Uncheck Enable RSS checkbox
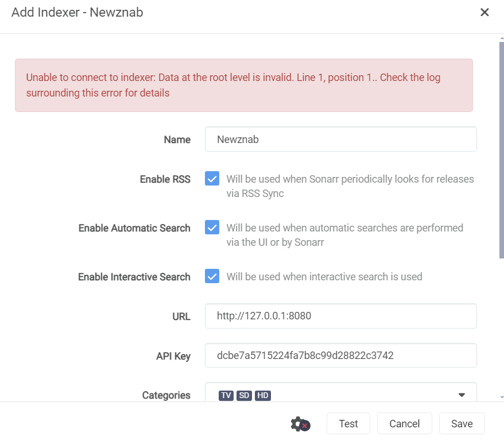The width and height of the screenshot is (504, 444). pos(212,179)
